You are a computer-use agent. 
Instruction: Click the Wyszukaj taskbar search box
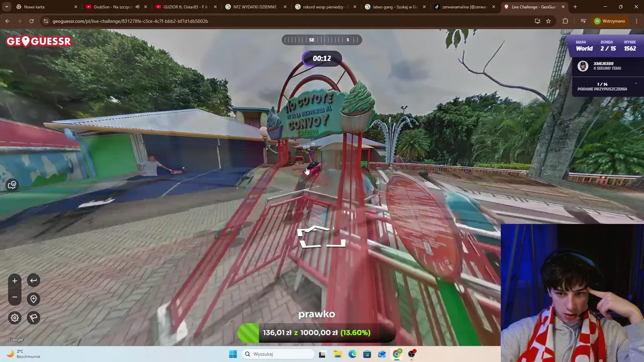click(277, 354)
